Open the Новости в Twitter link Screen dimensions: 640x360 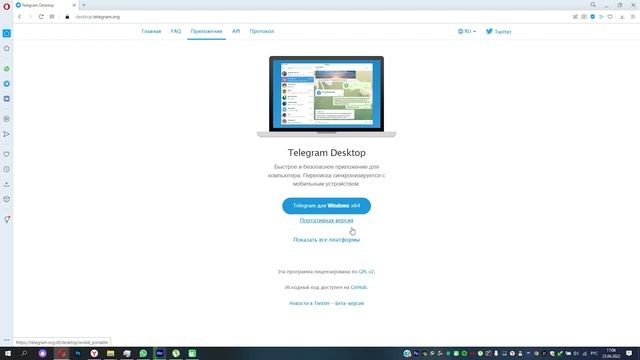309,303
